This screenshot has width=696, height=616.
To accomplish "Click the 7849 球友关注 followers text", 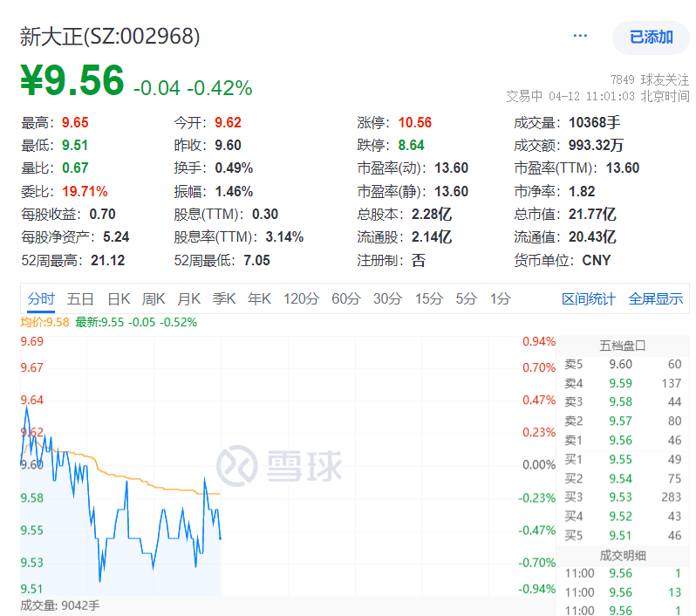I will (x=650, y=79).
